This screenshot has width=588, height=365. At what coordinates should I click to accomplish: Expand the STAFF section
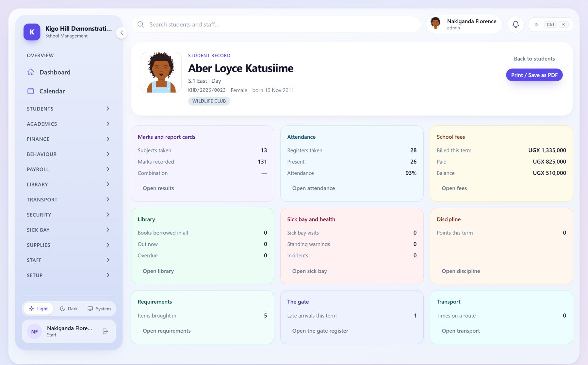69,260
